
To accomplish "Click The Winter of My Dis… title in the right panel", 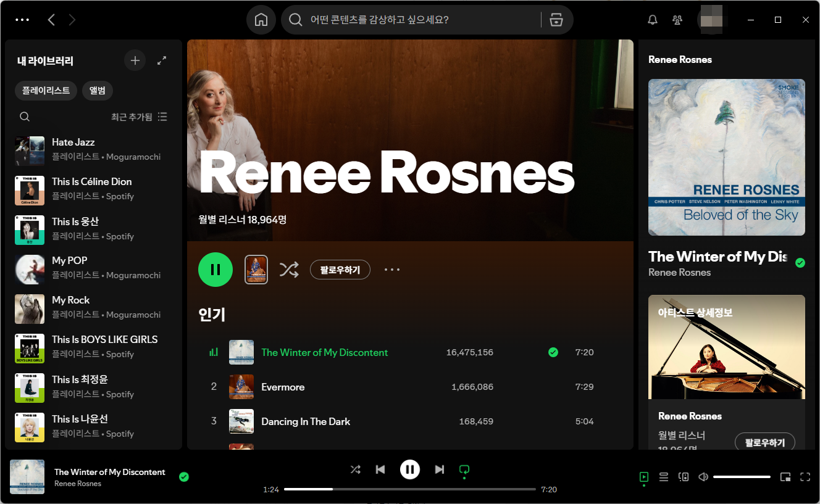I will (717, 257).
